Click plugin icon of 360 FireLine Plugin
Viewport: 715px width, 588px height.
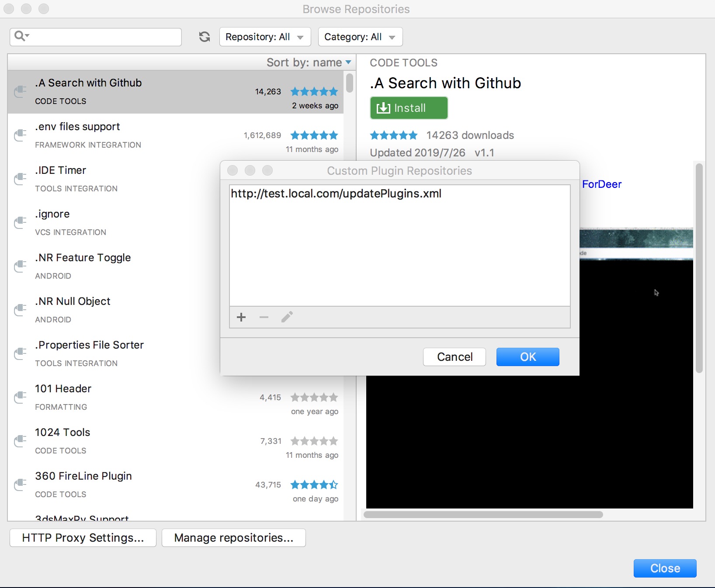[20, 485]
